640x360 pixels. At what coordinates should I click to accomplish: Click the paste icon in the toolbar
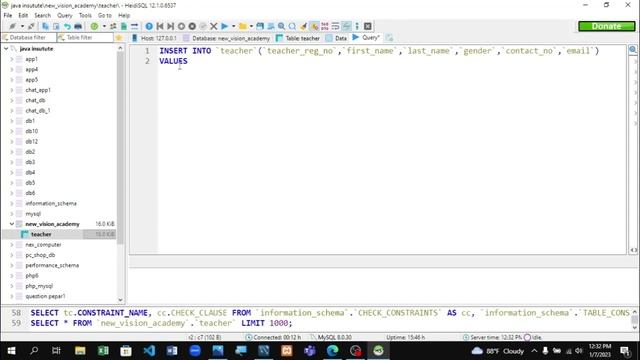click(56, 26)
